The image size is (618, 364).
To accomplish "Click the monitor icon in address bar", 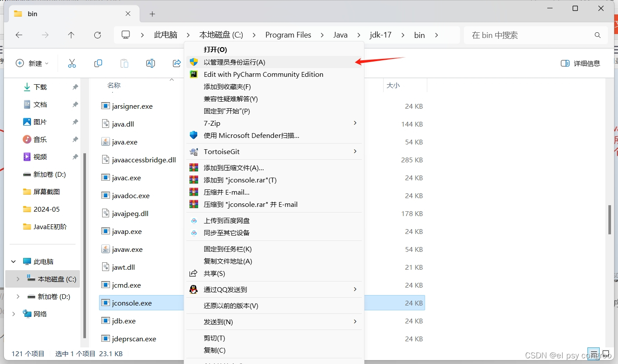I will (x=126, y=35).
